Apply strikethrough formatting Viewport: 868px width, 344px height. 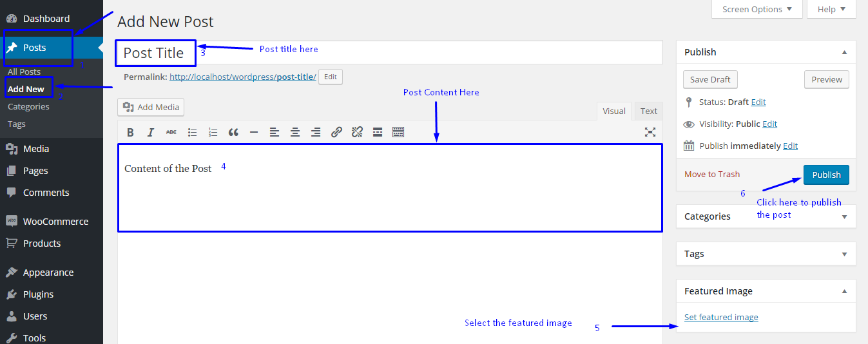pyautogui.click(x=171, y=132)
